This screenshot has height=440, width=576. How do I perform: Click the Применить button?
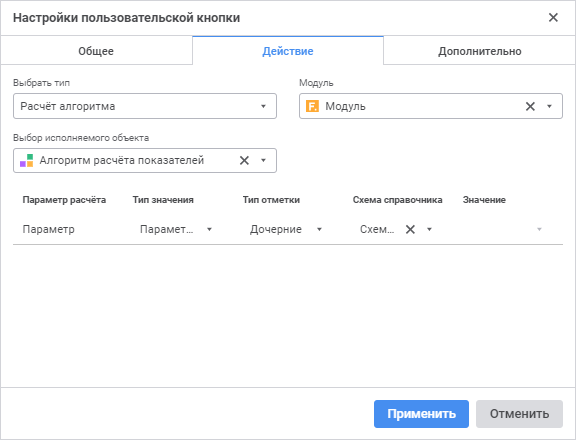(x=421, y=414)
